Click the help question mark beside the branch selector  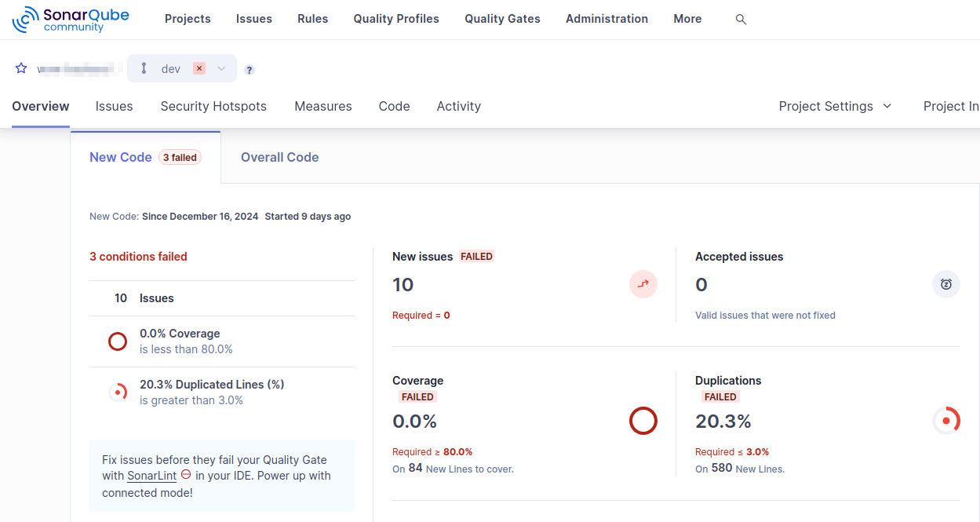coord(249,70)
